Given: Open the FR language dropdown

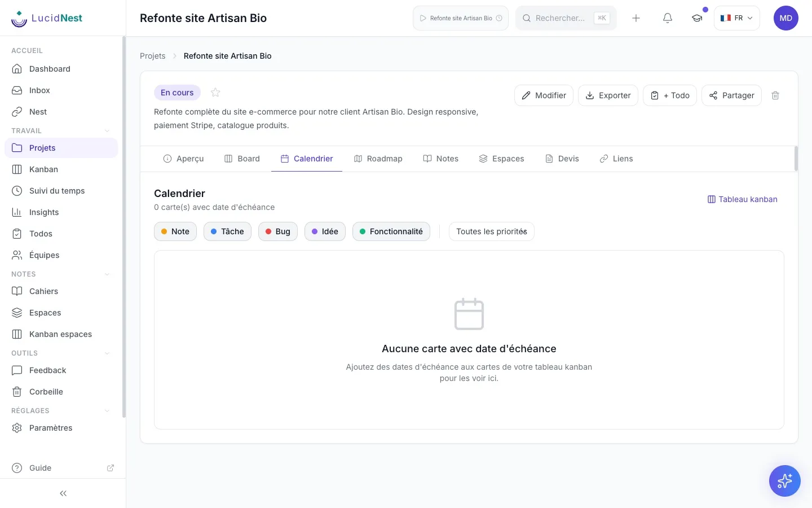Looking at the screenshot, I should click(x=737, y=18).
